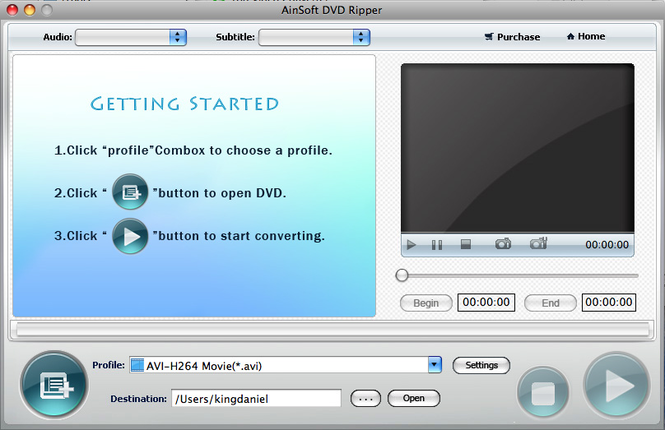Viewport: 665px width, 430px height.
Task: Click the End time field
Action: tap(609, 302)
